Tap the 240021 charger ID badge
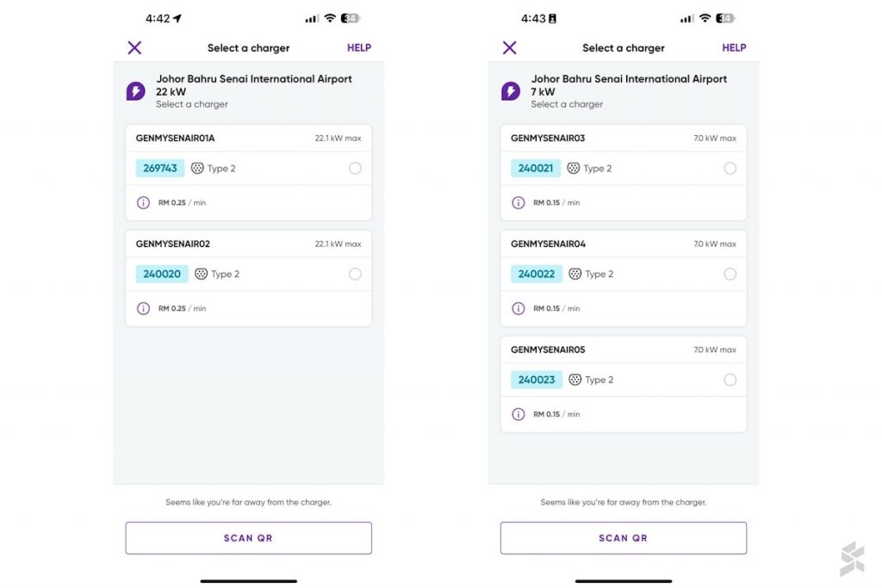The image size is (882, 588). tap(536, 169)
